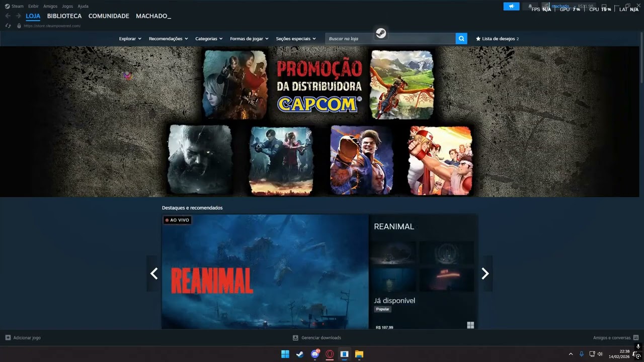Open Discord from the taskbar

(x=315, y=354)
